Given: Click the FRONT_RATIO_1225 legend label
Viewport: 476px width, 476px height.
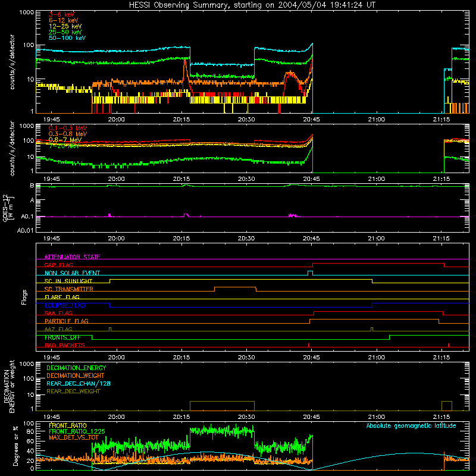Looking at the screenshot, I should click(77, 431).
